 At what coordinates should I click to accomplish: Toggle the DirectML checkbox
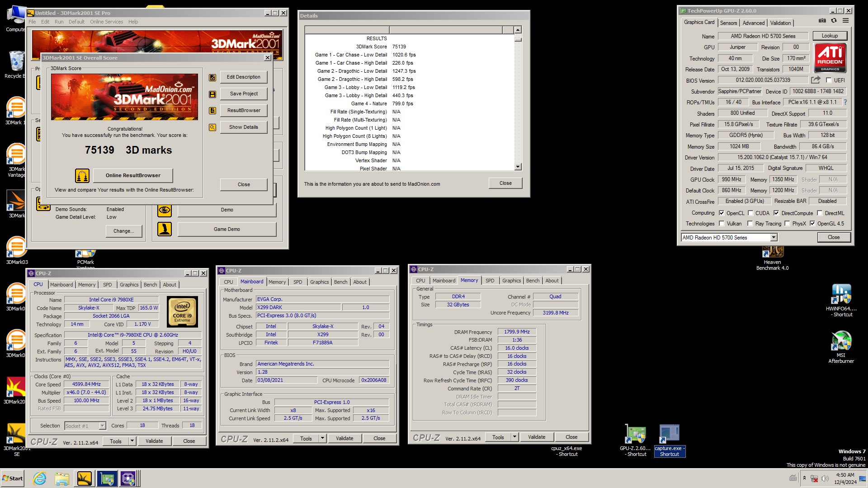[820, 213]
